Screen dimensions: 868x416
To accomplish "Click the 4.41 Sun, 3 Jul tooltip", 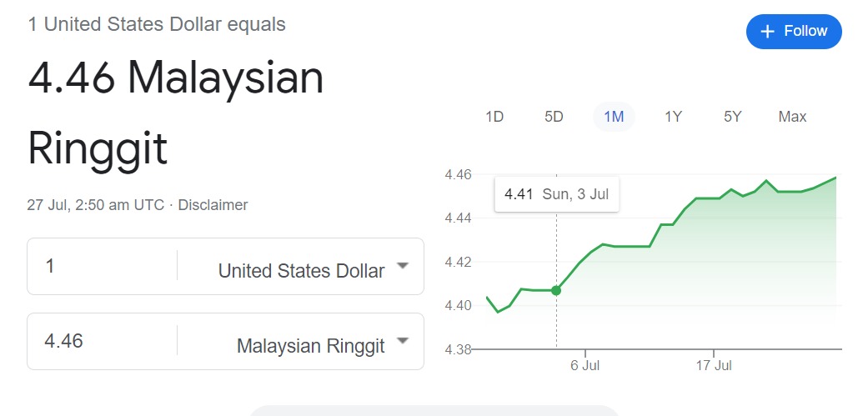I will (557, 194).
